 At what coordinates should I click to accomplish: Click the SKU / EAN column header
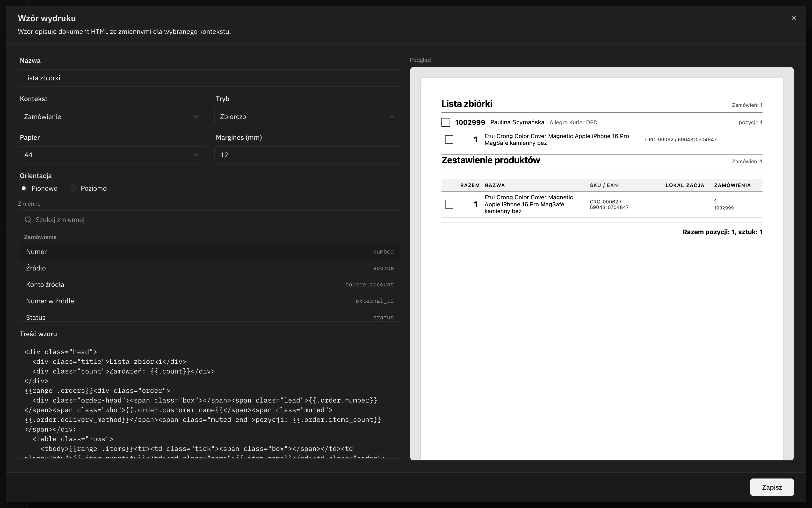(x=604, y=186)
